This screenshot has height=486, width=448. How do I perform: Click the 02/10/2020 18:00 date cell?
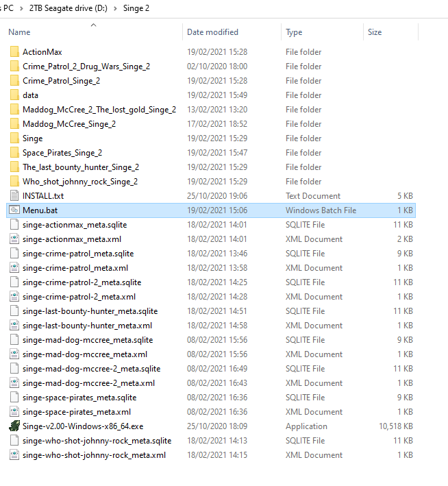click(x=217, y=66)
